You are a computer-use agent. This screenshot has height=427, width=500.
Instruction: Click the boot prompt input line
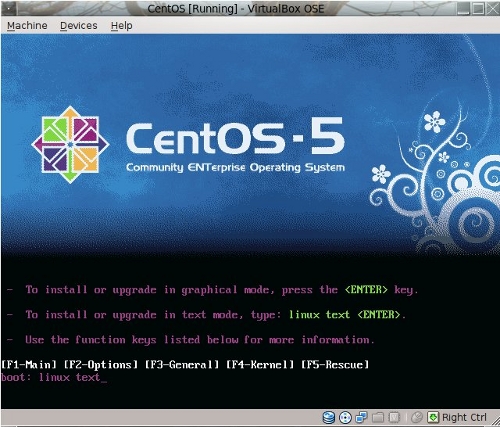(x=54, y=378)
